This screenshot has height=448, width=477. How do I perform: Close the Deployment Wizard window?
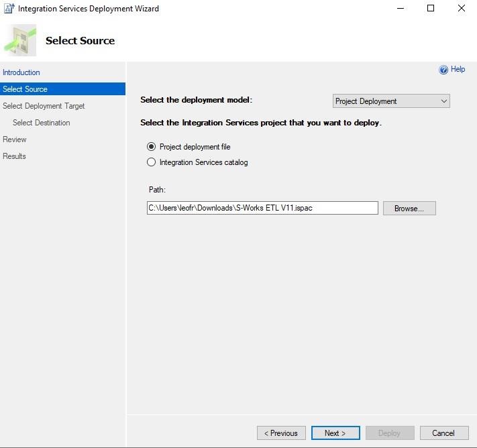[x=462, y=8]
